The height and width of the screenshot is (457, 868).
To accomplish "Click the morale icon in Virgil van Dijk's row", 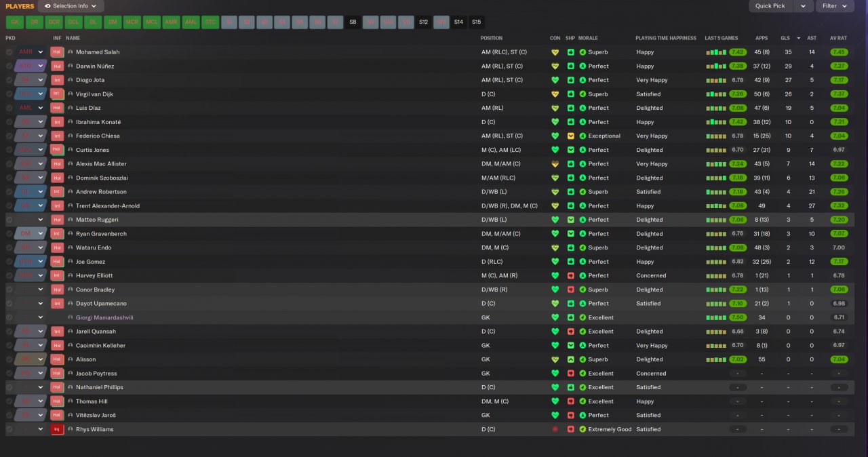I will 583,94.
